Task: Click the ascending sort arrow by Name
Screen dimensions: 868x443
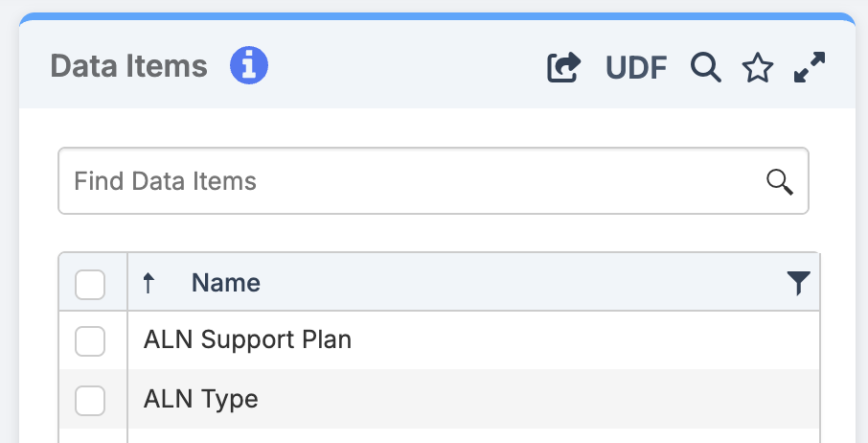Action: tap(148, 283)
